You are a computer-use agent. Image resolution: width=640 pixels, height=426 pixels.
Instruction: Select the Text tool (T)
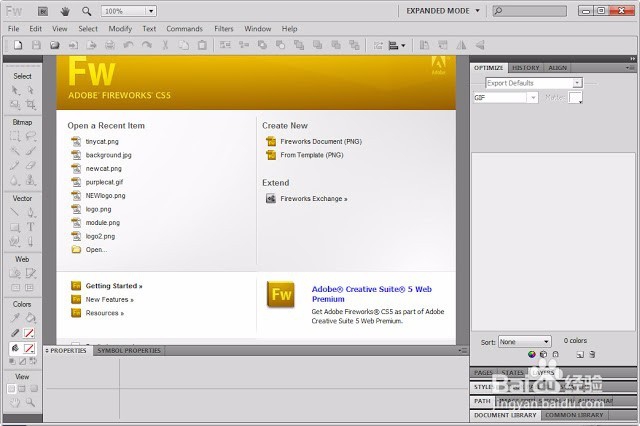pyautogui.click(x=31, y=227)
